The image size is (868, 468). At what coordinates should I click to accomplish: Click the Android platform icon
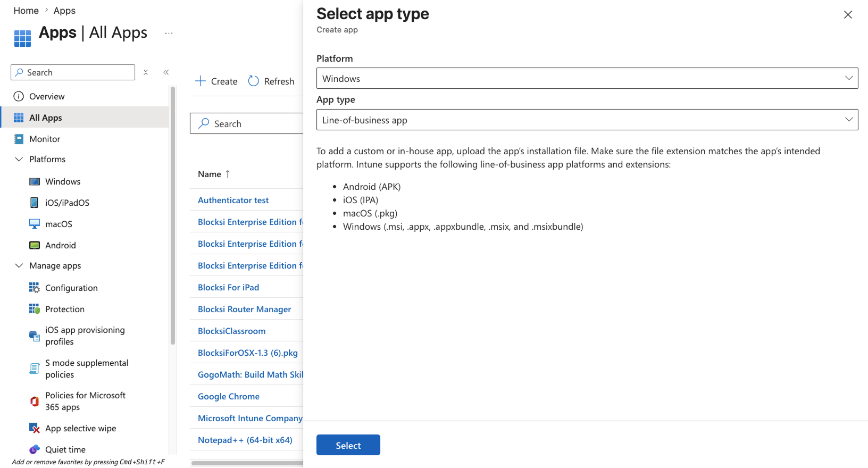point(35,245)
